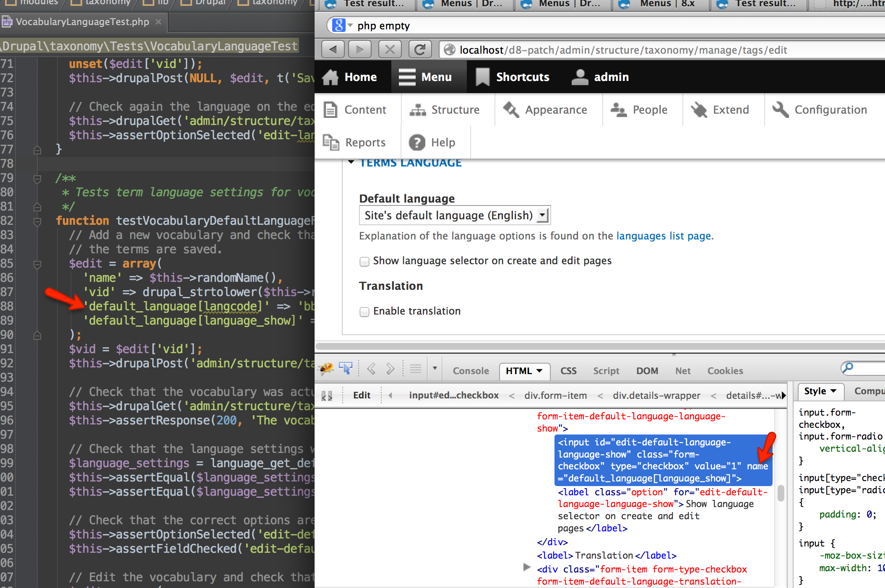Click Firebug's back history arrow
This screenshot has width=885, height=588.
tap(371, 369)
